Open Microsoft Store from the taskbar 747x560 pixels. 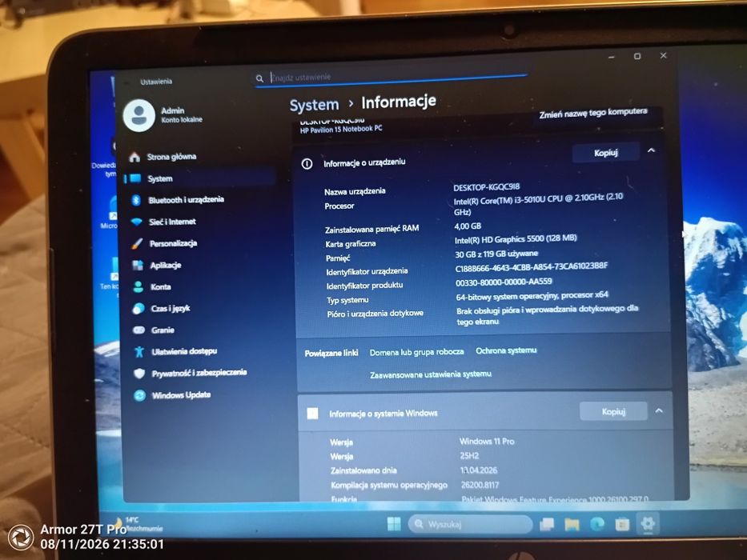click(622, 524)
